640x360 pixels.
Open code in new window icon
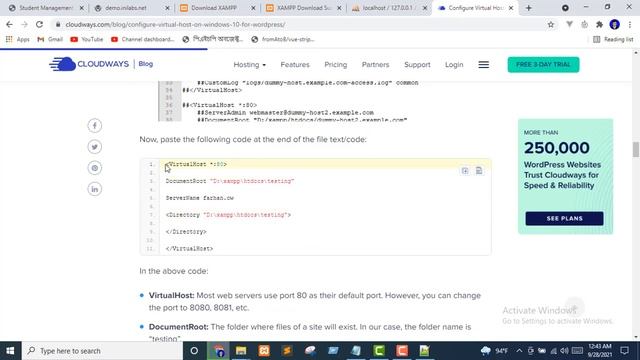tap(465, 171)
